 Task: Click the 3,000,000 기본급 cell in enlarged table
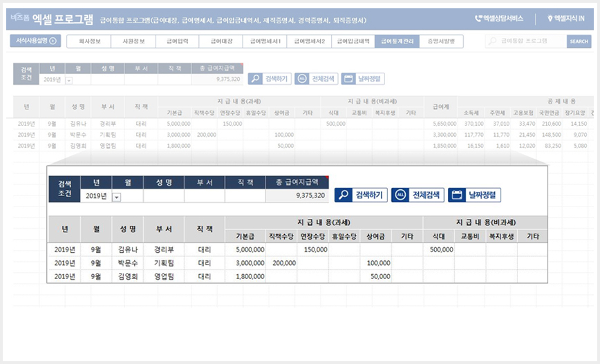tap(245, 263)
